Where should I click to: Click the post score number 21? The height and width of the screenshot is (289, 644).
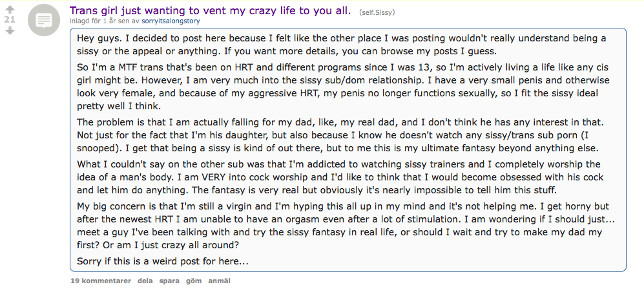tap(10, 20)
